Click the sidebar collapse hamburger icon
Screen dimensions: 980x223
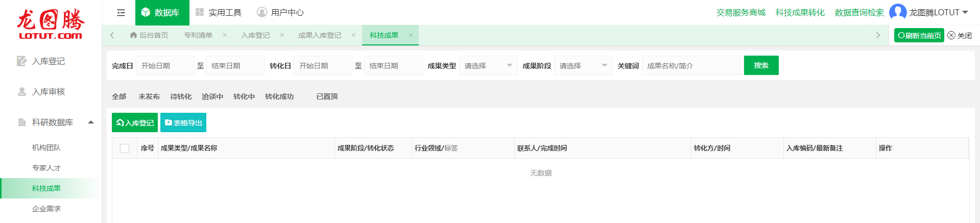click(121, 13)
